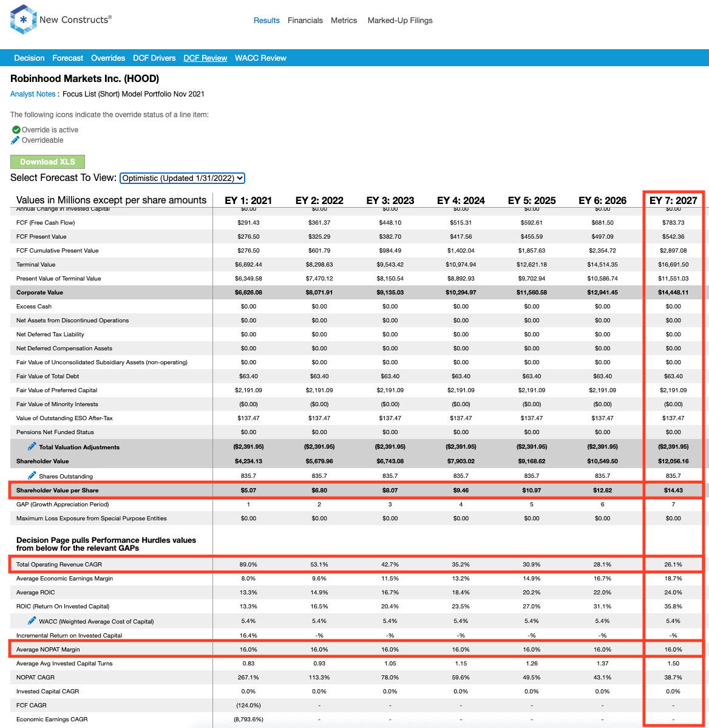Click the $14.43 per-share value for 2027
This screenshot has height=728, width=709.
tap(673, 490)
